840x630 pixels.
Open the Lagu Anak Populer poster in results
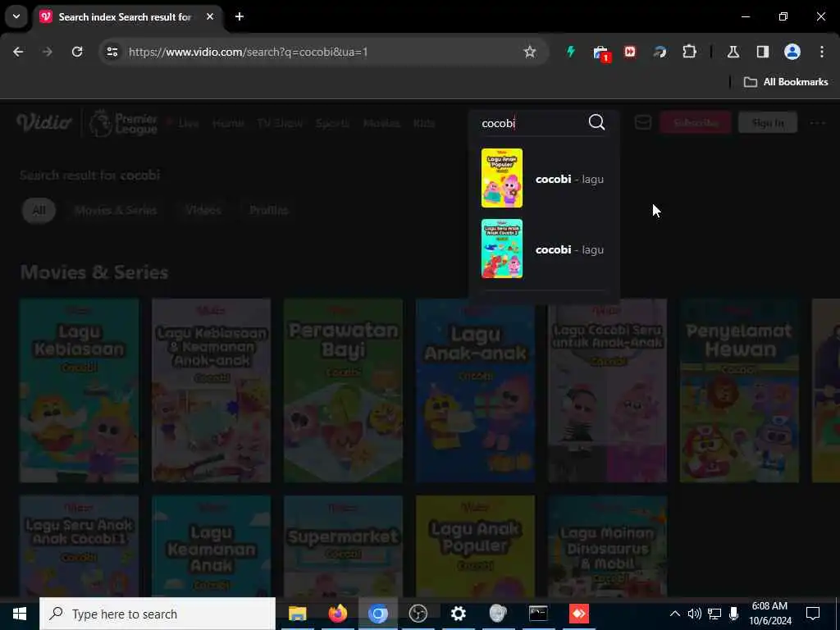(x=475, y=546)
